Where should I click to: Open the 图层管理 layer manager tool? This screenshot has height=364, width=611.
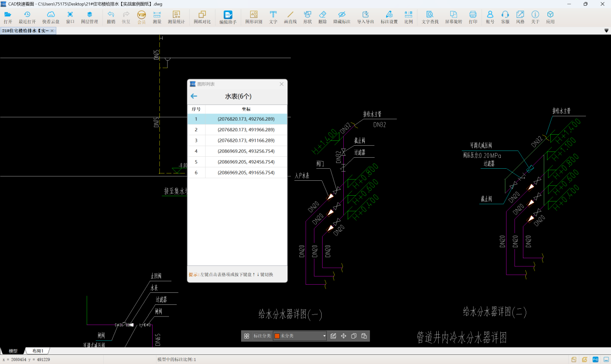(x=89, y=17)
